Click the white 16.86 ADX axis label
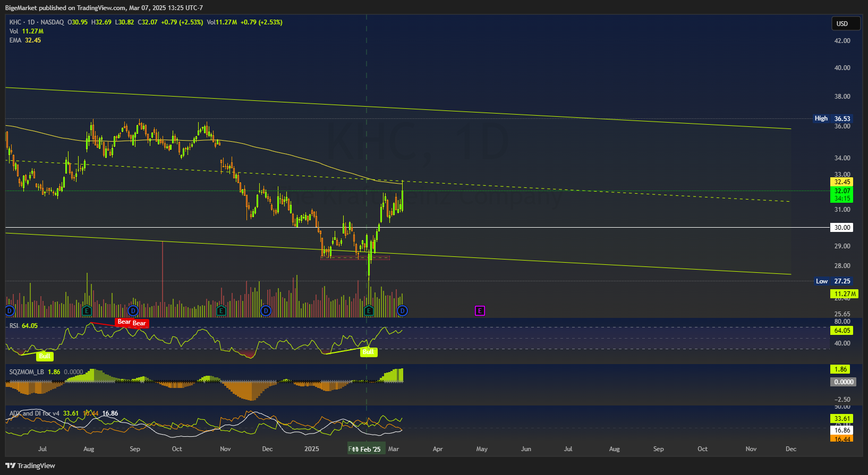The width and height of the screenshot is (868, 475). [x=841, y=430]
